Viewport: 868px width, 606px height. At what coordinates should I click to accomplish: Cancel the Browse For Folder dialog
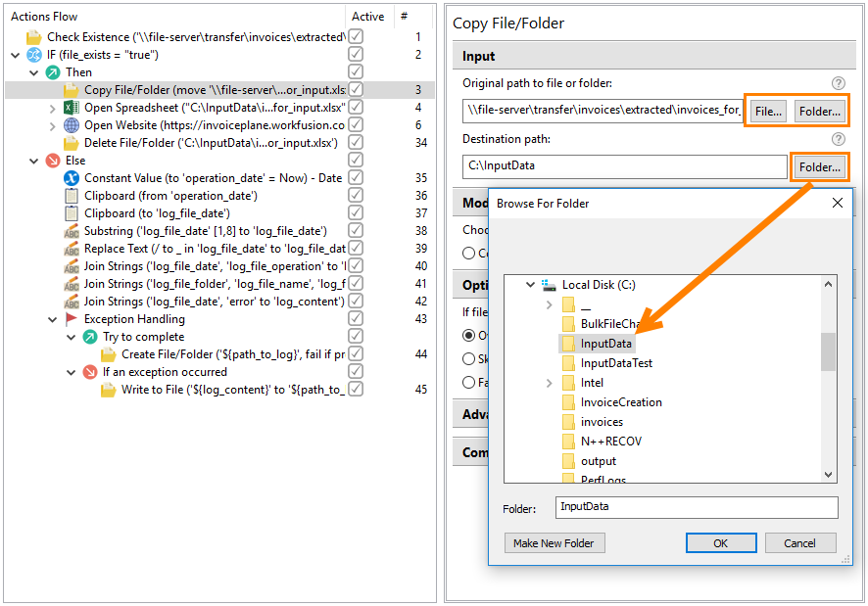pos(799,543)
